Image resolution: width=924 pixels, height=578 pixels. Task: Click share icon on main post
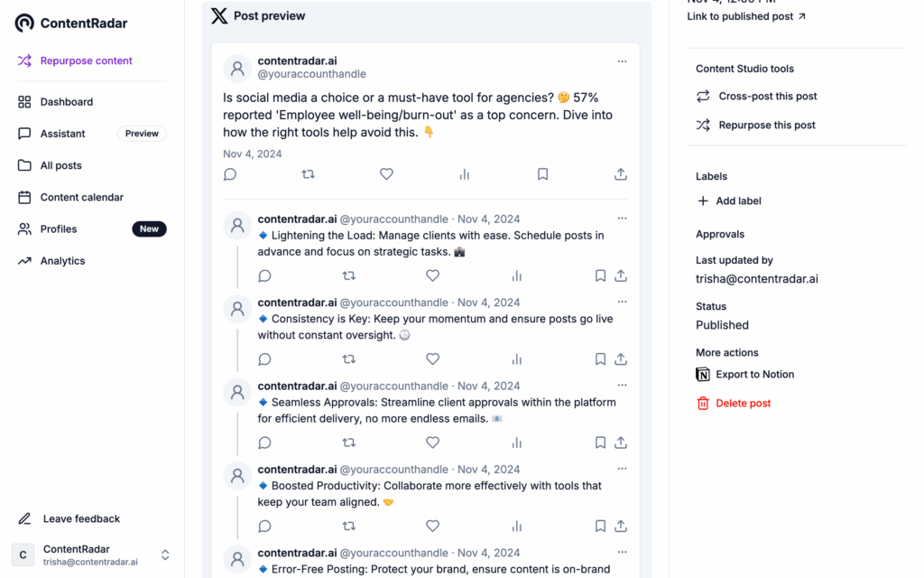(621, 174)
